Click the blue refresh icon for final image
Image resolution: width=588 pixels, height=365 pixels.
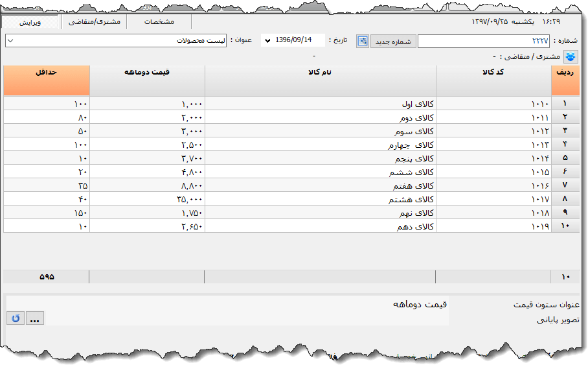point(15,319)
